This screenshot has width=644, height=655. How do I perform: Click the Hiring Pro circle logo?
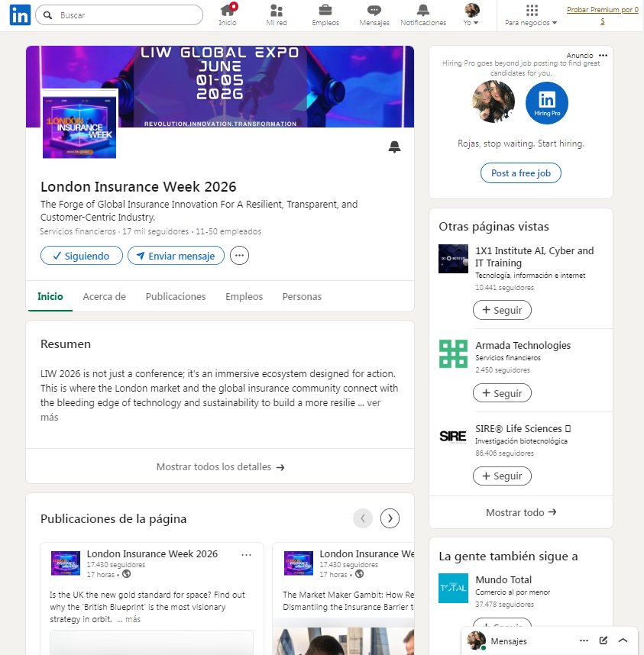point(547,103)
